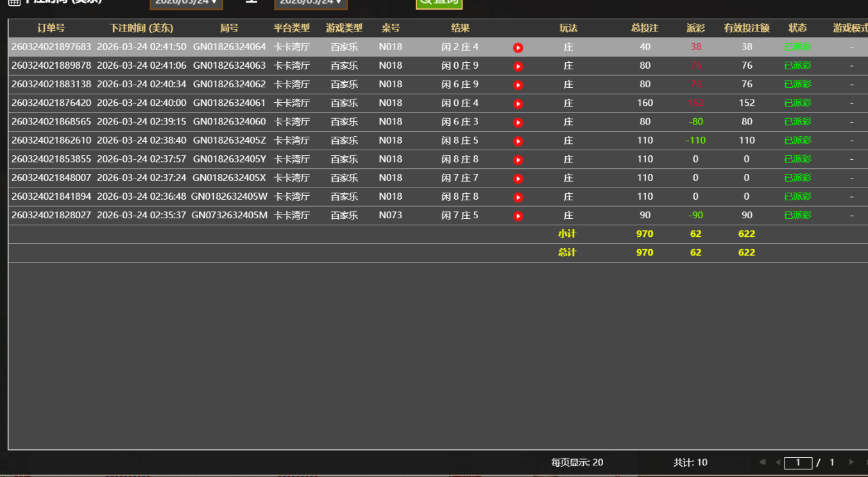Click the magnifier icon on the query button
This screenshot has height=477, width=868.
(427, 3)
